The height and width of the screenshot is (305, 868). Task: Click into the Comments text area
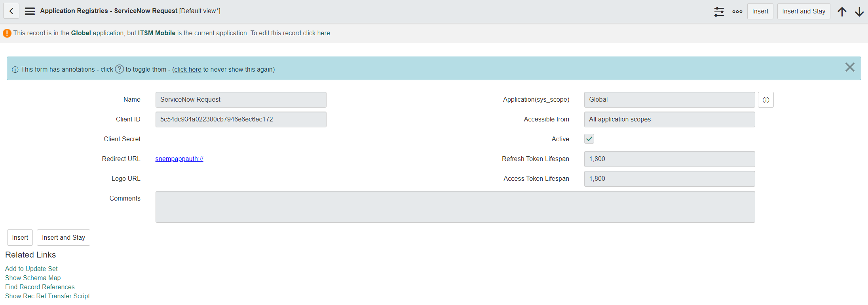tap(455, 207)
